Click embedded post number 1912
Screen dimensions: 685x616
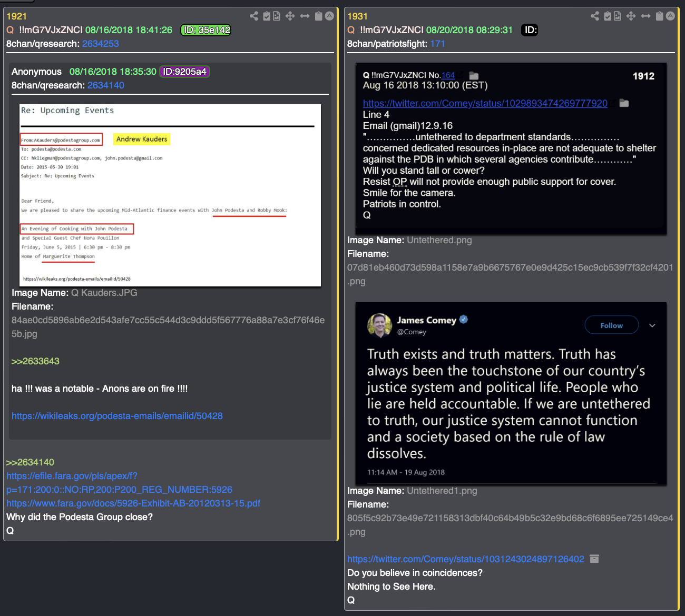pos(643,76)
